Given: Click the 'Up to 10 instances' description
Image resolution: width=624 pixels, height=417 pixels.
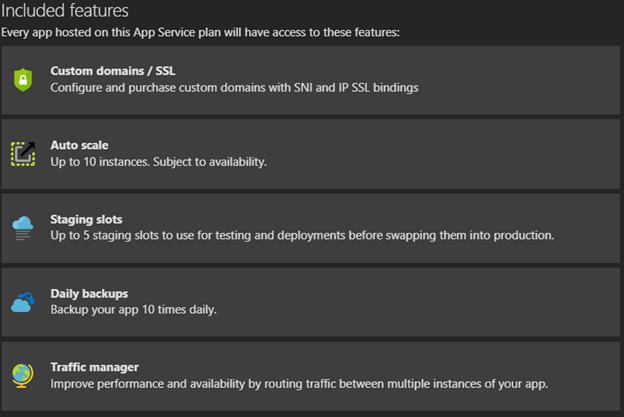Looking at the screenshot, I should tap(158, 161).
